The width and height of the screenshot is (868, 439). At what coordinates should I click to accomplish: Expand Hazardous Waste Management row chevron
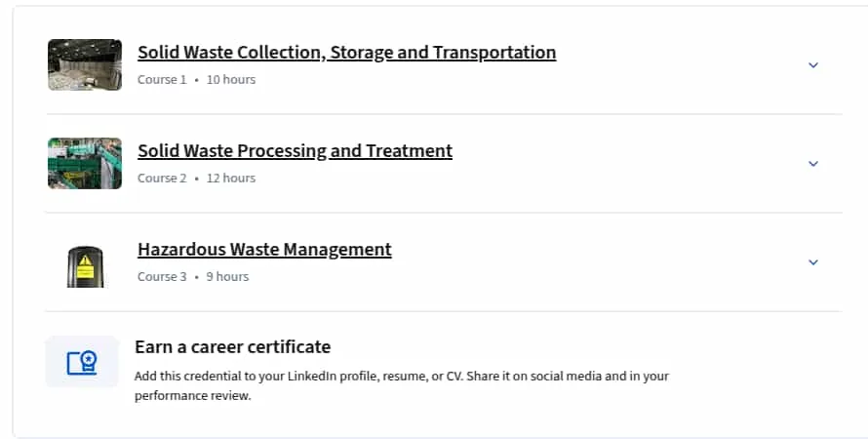click(x=813, y=261)
